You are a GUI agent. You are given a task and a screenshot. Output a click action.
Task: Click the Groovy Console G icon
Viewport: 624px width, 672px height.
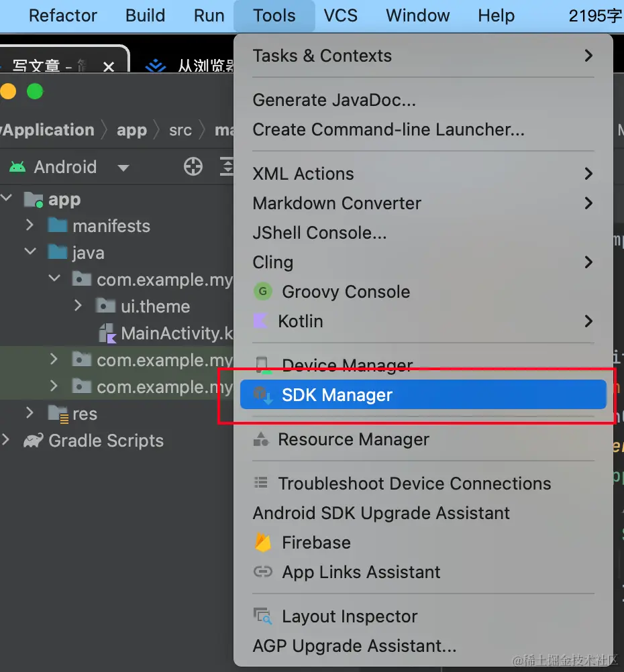pyautogui.click(x=263, y=292)
